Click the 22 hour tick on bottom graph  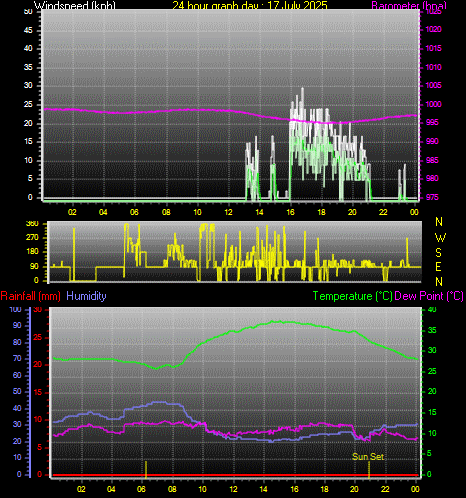click(385, 489)
